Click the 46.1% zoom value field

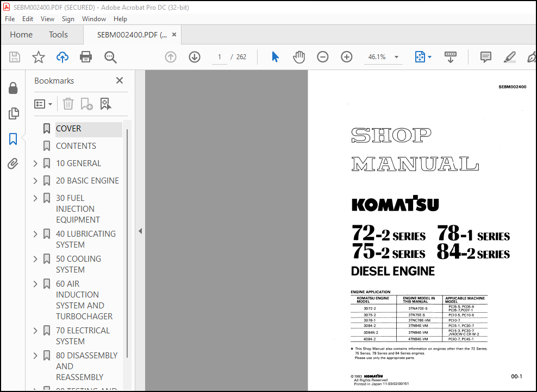pyautogui.click(x=377, y=57)
